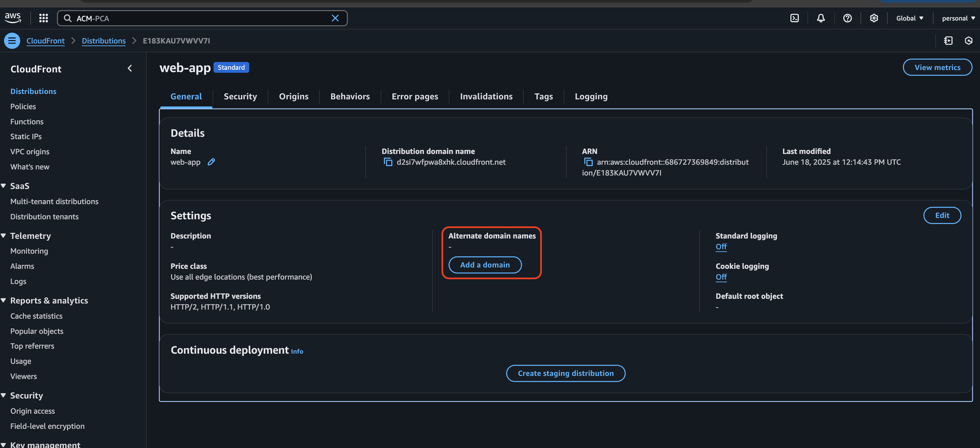
Task: Select the General tab
Action: (x=186, y=96)
